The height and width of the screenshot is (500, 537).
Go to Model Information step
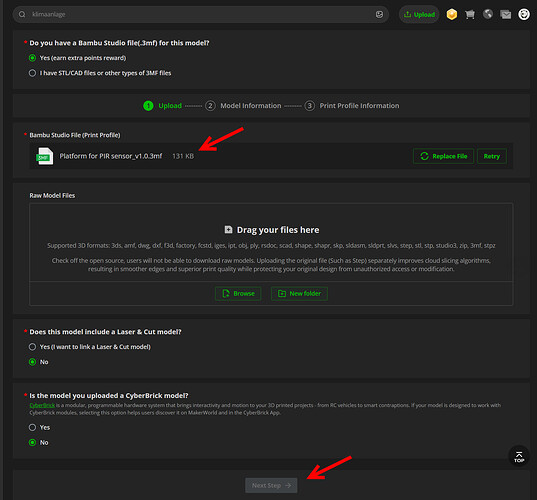pyautogui.click(x=243, y=105)
